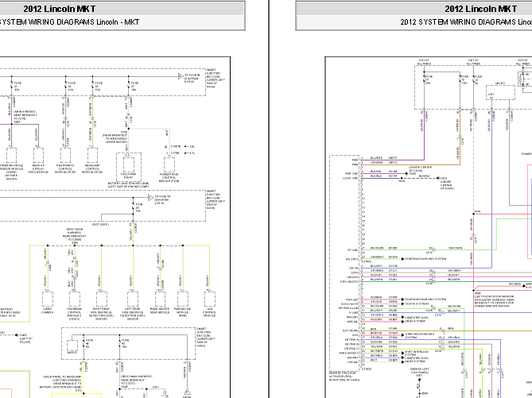Click the "SOUND SYSTEMS" reference on right page
532x398 pixels.
point(417,303)
